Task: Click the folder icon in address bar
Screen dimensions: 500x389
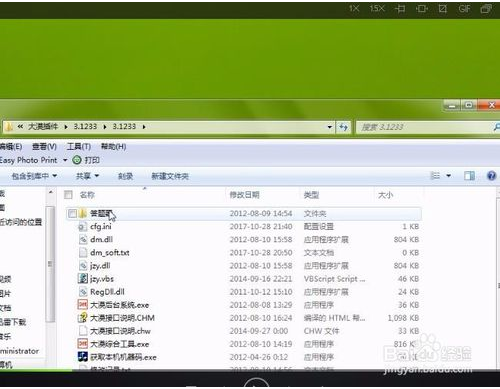Action: (9, 127)
